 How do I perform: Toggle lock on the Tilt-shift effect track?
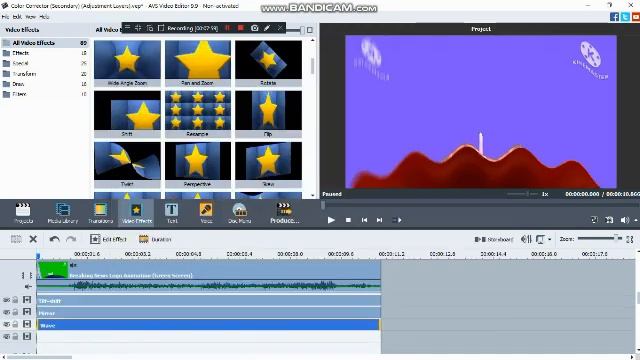(x=16, y=300)
